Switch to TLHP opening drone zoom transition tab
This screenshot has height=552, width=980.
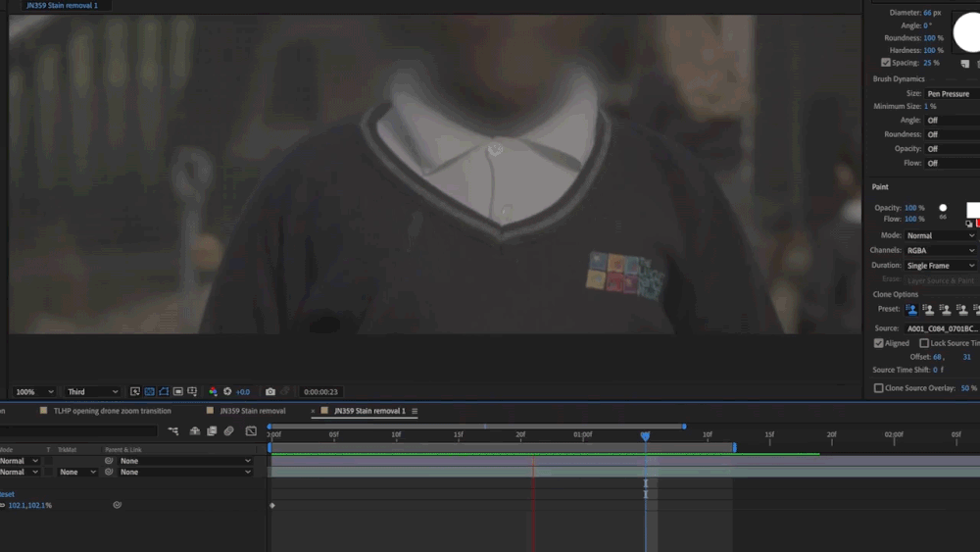pos(112,411)
